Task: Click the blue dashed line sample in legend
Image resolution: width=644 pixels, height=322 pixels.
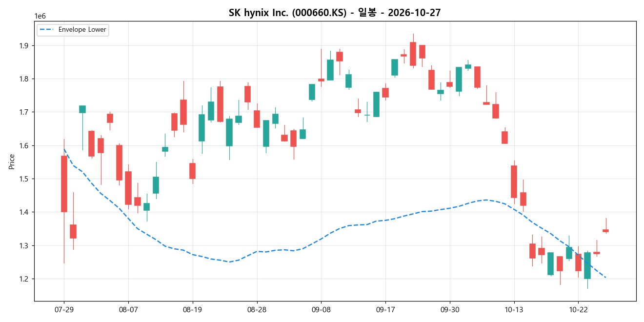Action: [x=47, y=30]
